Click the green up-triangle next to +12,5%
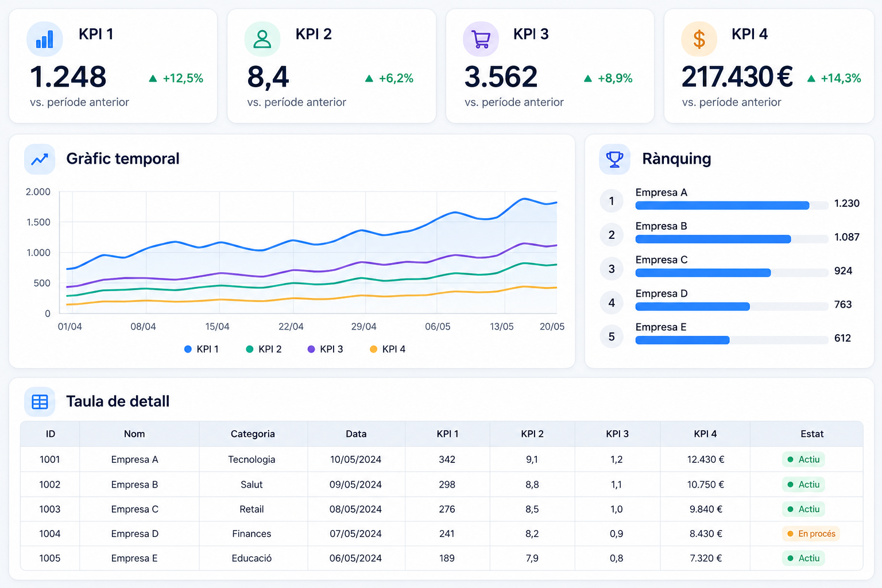Screen dimensions: 882x588 pos(153,79)
